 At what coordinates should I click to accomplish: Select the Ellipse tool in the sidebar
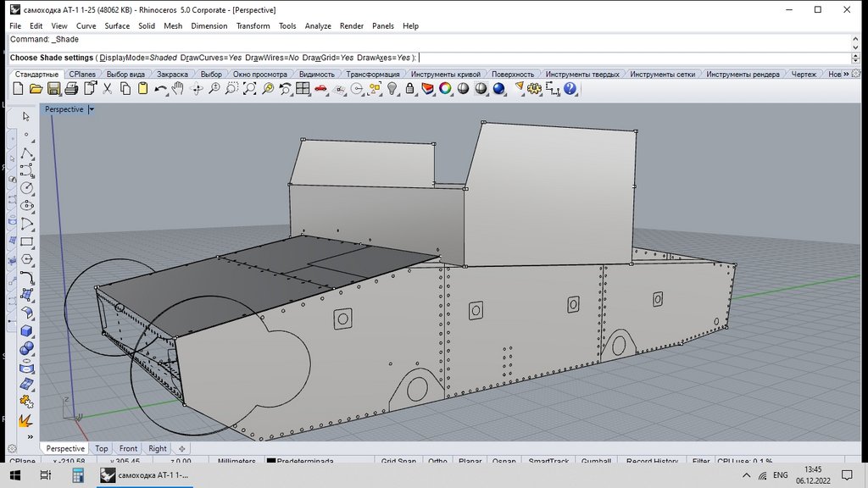point(26,206)
